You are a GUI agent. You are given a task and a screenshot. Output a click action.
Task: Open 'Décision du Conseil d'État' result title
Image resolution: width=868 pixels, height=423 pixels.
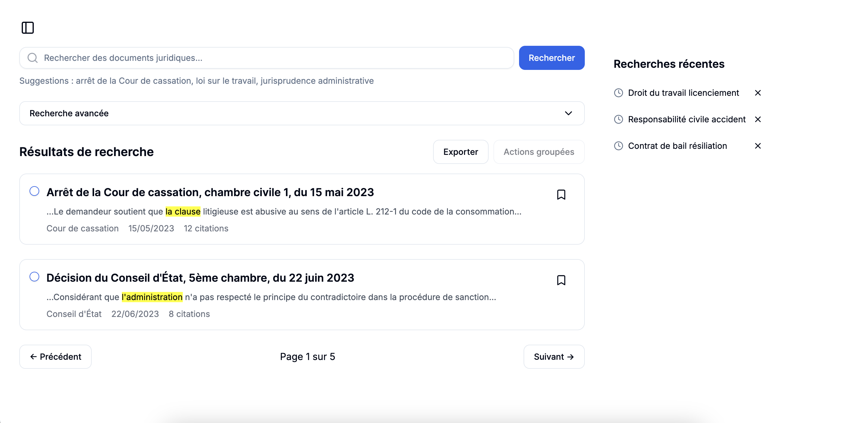click(x=200, y=277)
